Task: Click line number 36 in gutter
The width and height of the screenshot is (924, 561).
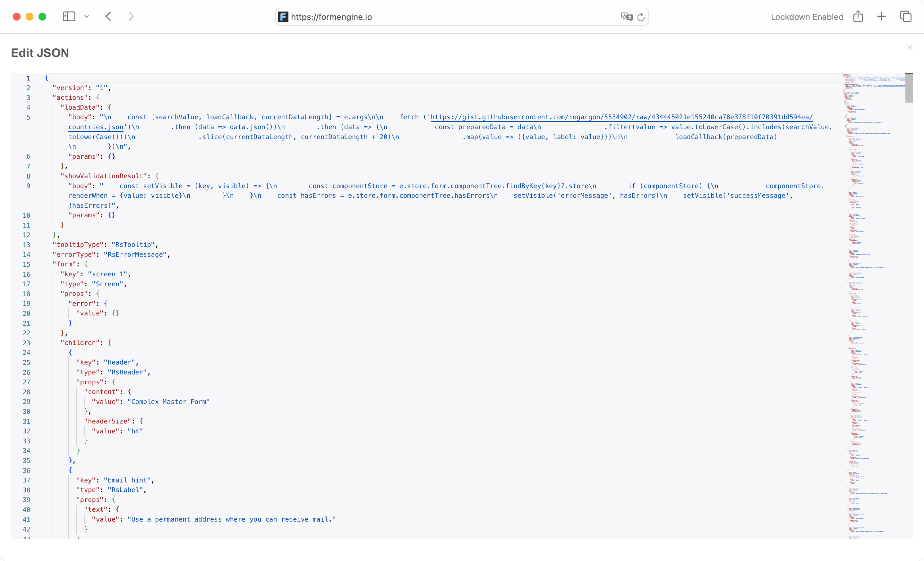Action: 26,470
